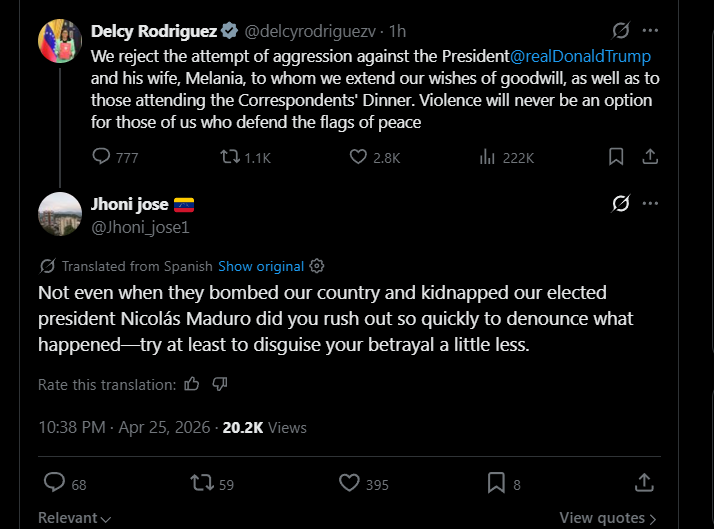This screenshot has width=714, height=529.
Task: Like Jhoni jose's reply
Action: pos(349,484)
